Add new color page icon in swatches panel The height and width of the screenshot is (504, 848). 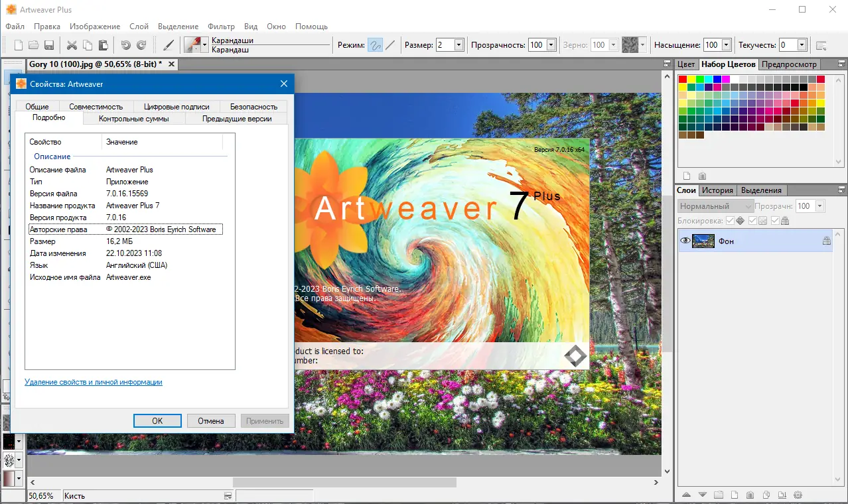click(687, 176)
